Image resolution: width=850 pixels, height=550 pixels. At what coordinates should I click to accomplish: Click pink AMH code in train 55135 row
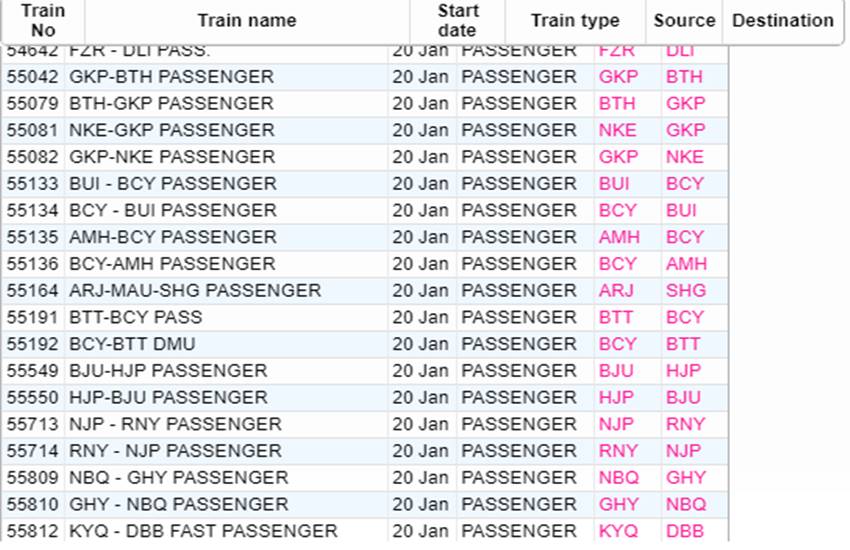(x=619, y=238)
